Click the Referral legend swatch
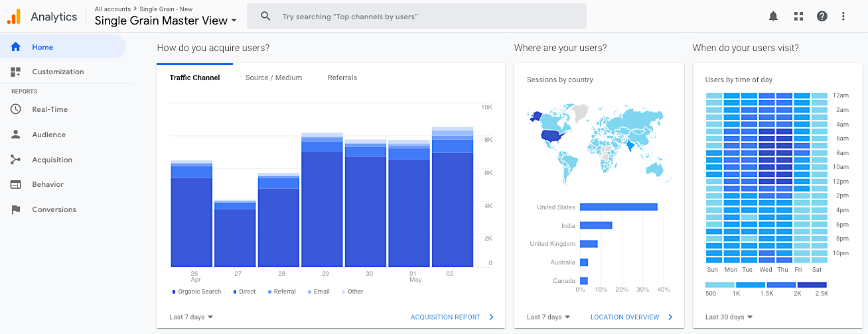 (x=269, y=292)
